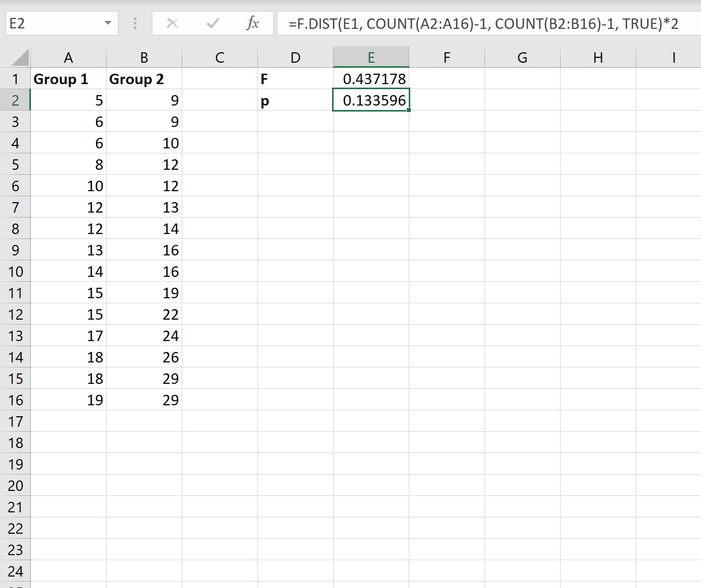Viewport: 701px width, 588px height.
Task: Select row 16 header
Action: [15, 400]
